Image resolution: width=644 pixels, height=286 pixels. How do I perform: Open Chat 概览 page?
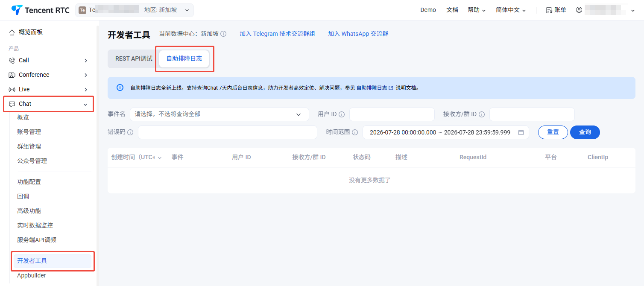(x=23, y=117)
